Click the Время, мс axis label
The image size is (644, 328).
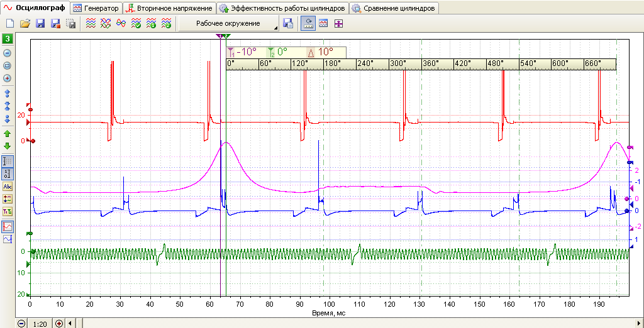pyautogui.click(x=330, y=313)
